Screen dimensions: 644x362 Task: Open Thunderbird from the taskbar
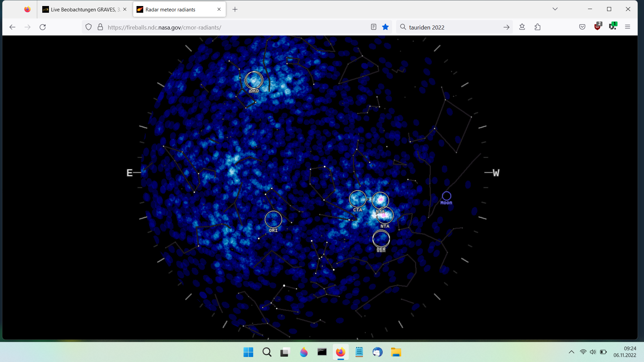pyautogui.click(x=377, y=352)
